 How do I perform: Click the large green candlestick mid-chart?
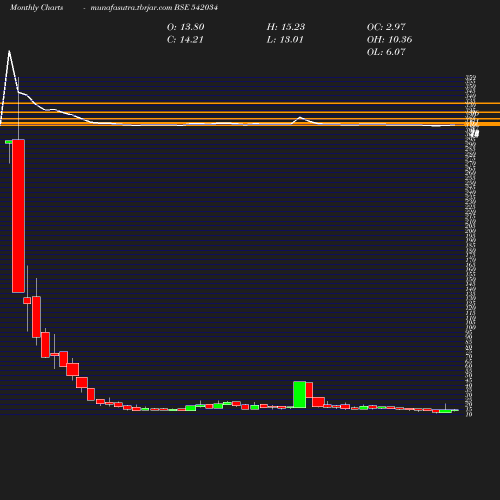point(299,394)
